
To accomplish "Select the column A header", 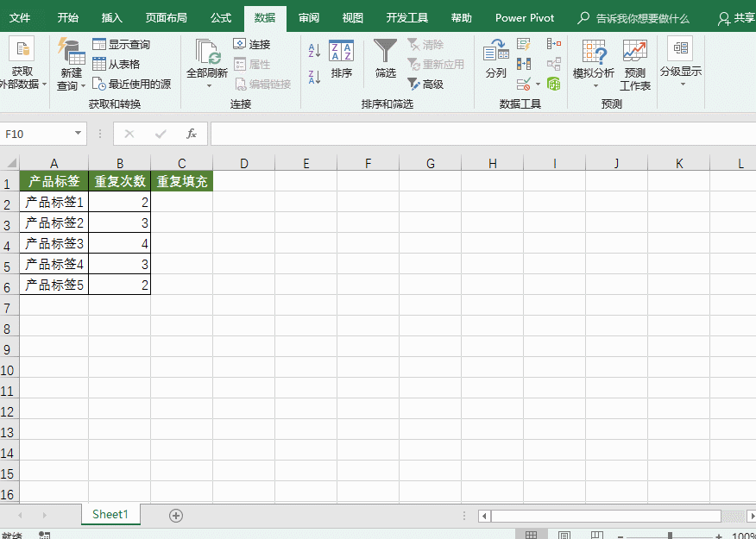I will click(54, 163).
